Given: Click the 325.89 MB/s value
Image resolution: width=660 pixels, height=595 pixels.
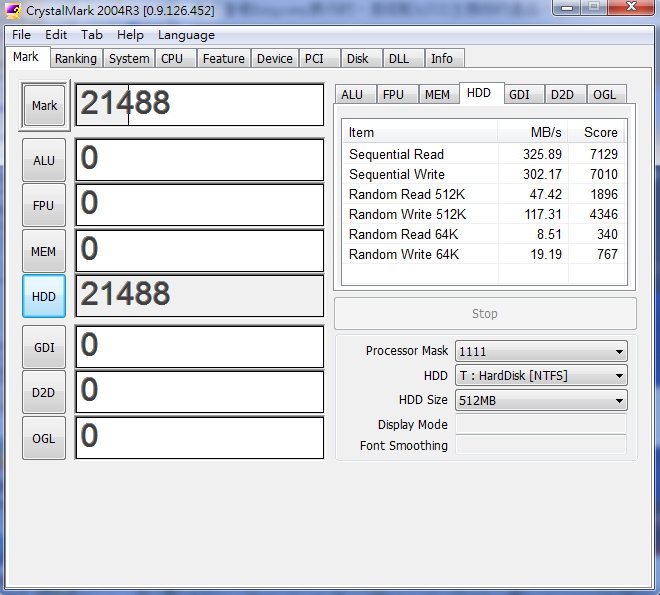Looking at the screenshot, I should click(x=542, y=154).
